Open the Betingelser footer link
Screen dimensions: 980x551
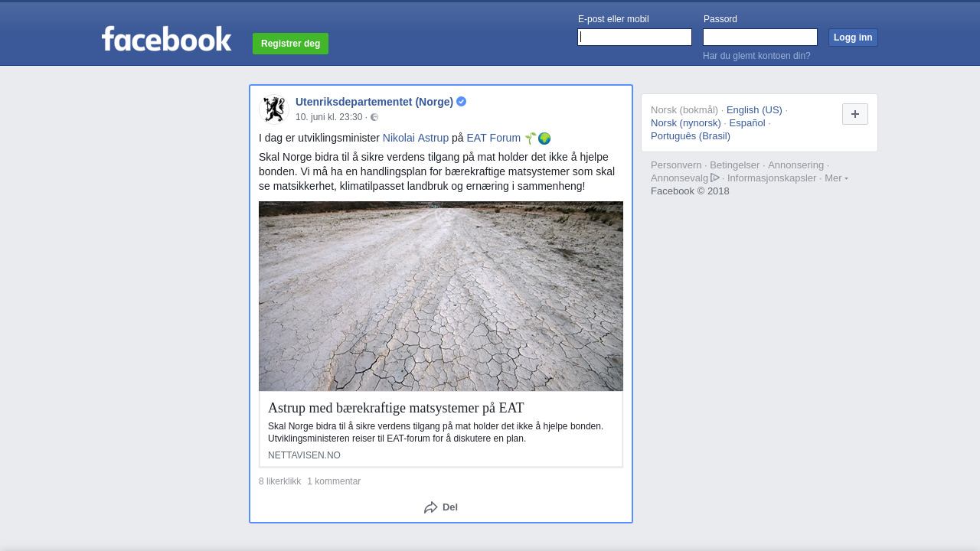735,165
